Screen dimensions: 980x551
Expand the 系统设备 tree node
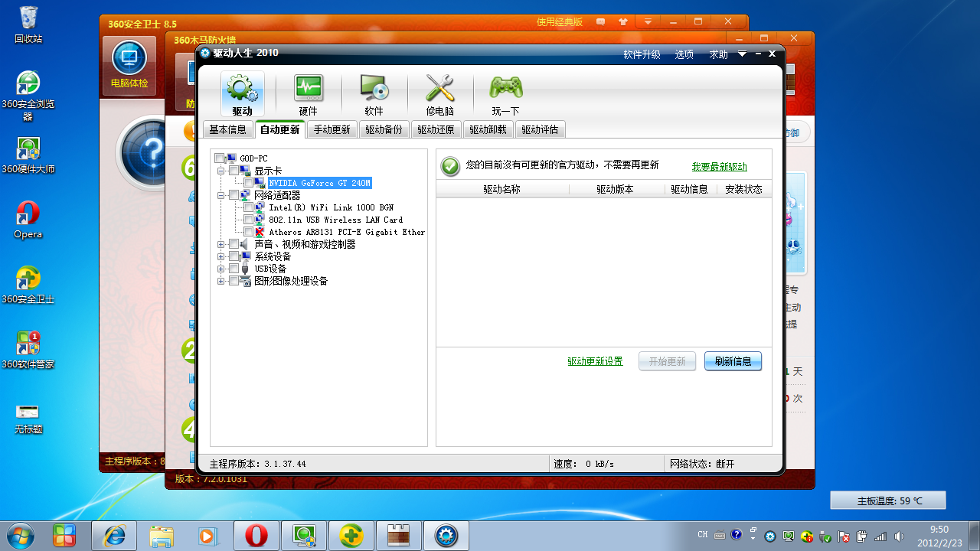coord(221,256)
